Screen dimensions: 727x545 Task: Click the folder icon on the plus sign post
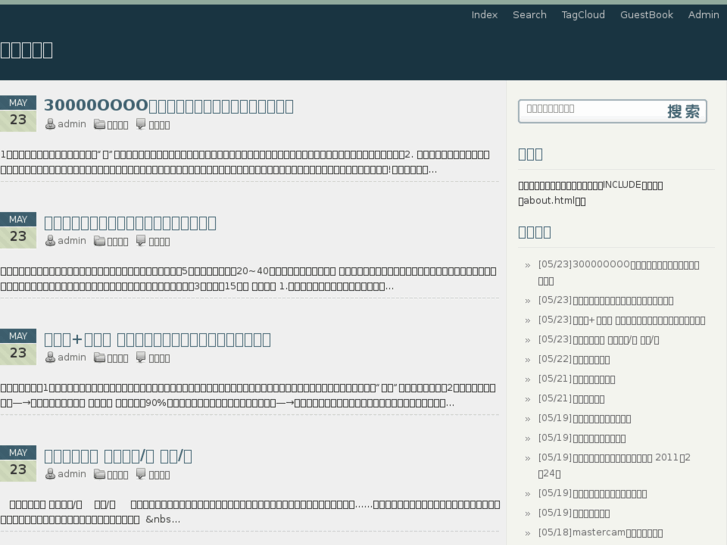click(99, 357)
